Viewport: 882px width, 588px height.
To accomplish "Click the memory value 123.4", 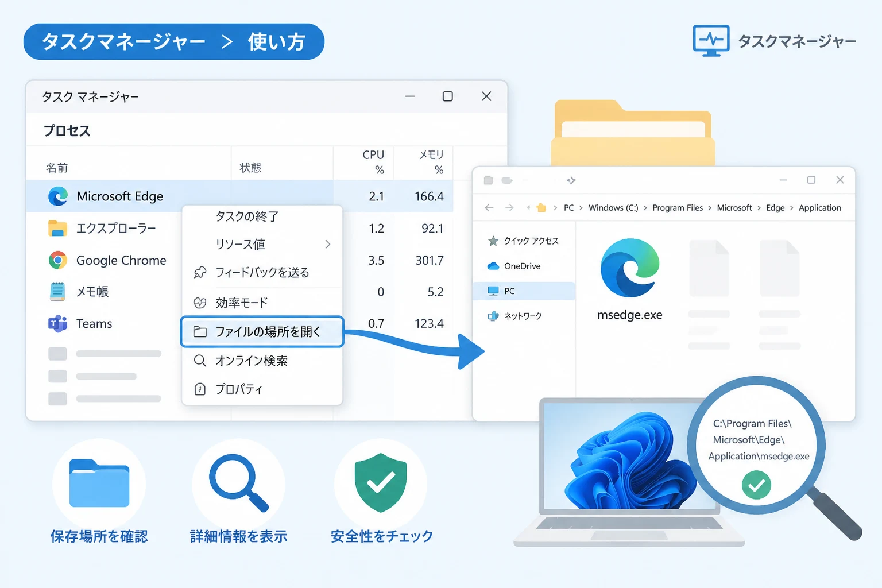I will click(430, 324).
